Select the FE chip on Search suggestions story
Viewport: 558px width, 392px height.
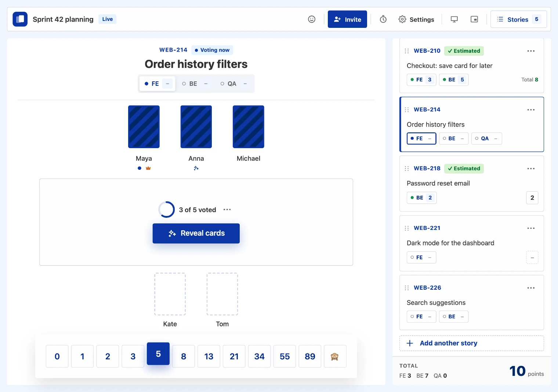pos(421,316)
